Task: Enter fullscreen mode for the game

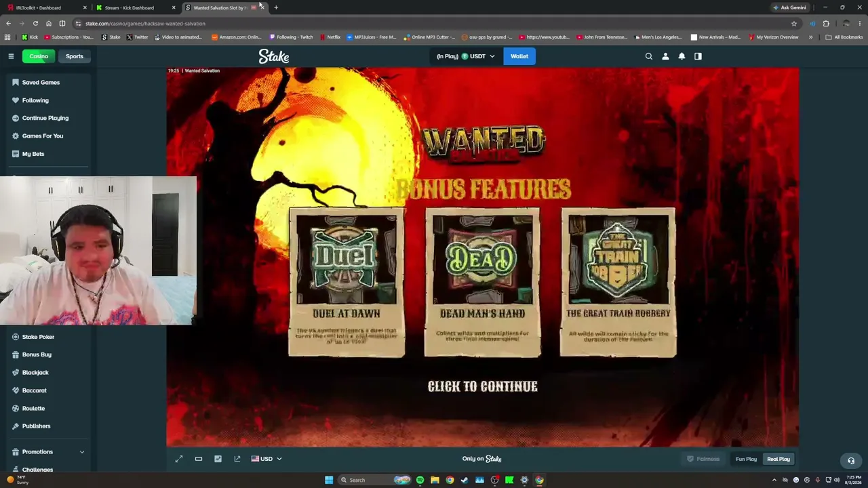Action: [x=179, y=459]
